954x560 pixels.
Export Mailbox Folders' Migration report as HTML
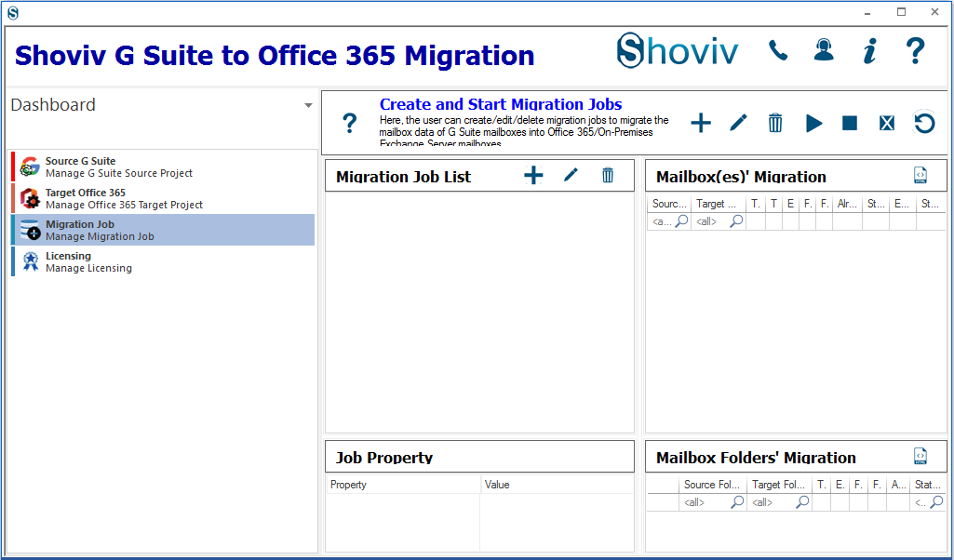(920, 456)
